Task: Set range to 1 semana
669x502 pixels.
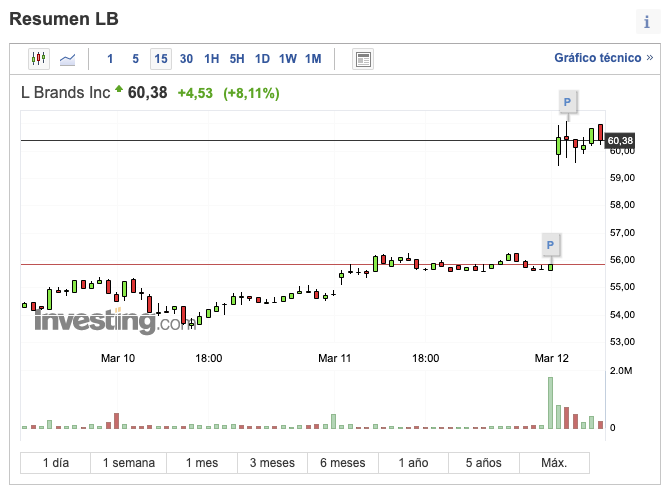Action: click(x=128, y=463)
